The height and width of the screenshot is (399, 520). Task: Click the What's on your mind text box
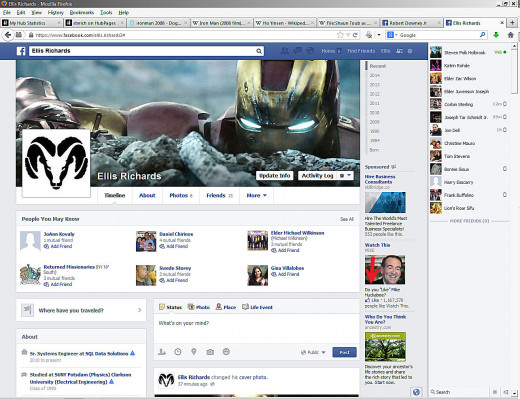[256, 329]
